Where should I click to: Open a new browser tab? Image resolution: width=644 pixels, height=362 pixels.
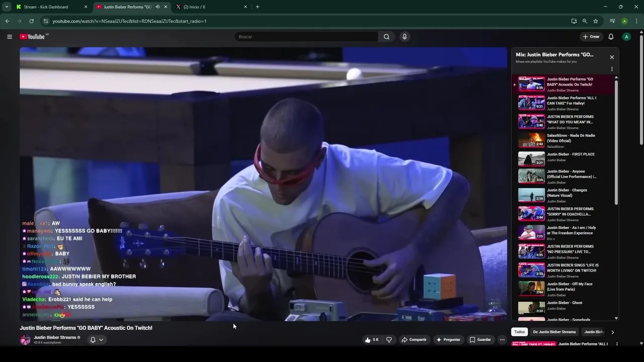pyautogui.click(x=258, y=7)
